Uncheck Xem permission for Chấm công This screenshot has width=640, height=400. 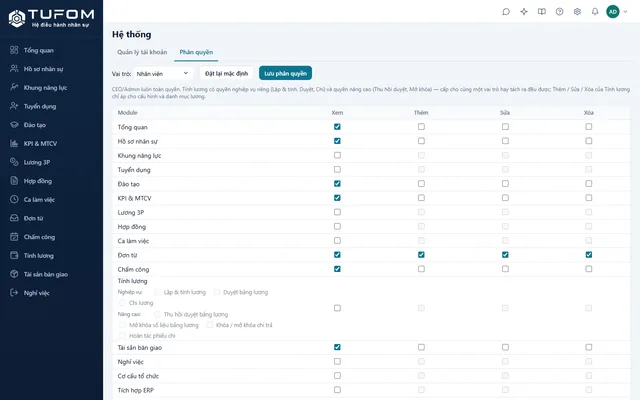337,269
